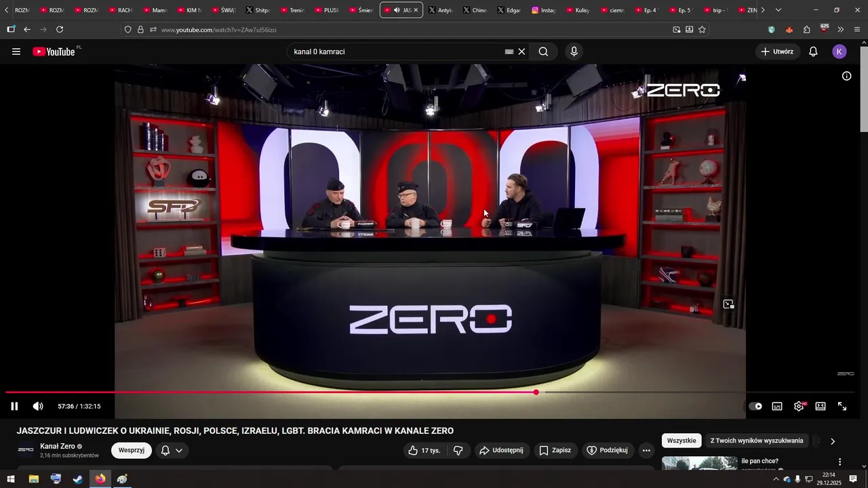List all tabs dropdown arrow

tap(778, 10)
